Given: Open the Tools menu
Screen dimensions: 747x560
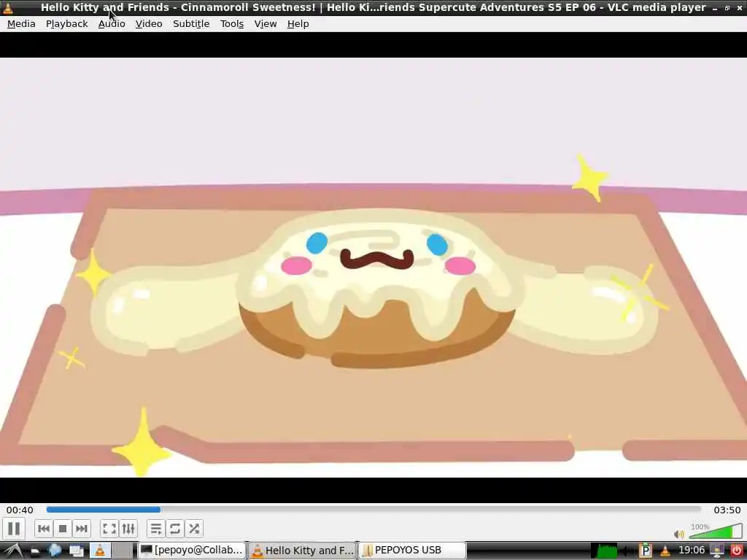Looking at the screenshot, I should 232,24.
